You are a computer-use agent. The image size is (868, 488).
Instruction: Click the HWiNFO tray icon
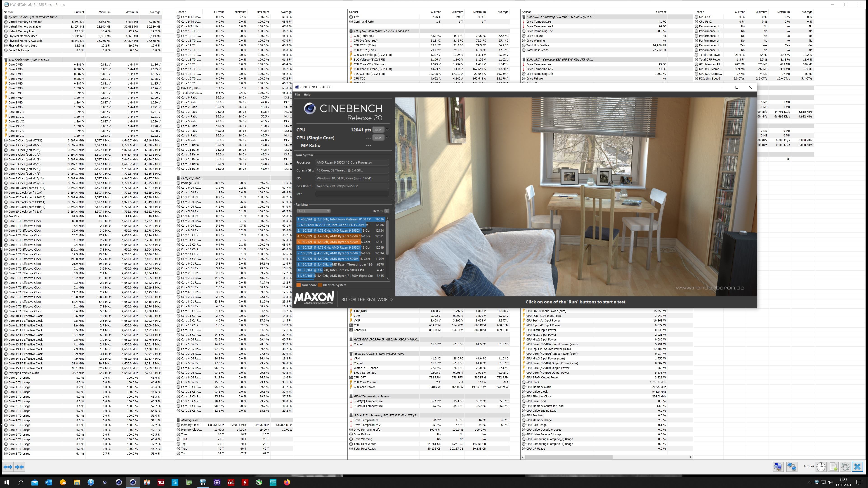816,482
